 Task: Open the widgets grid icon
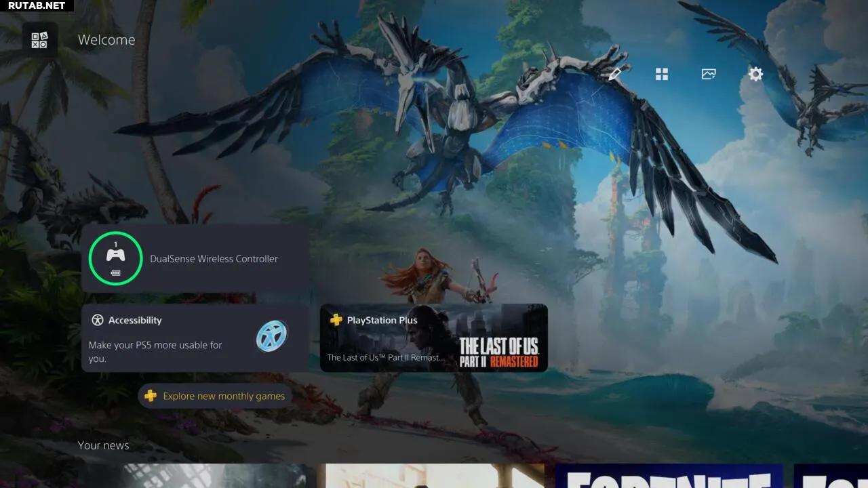(662, 74)
